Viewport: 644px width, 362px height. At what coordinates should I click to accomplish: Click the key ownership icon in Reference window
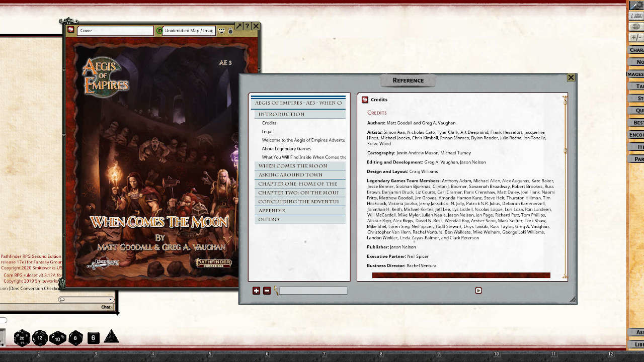(276, 291)
